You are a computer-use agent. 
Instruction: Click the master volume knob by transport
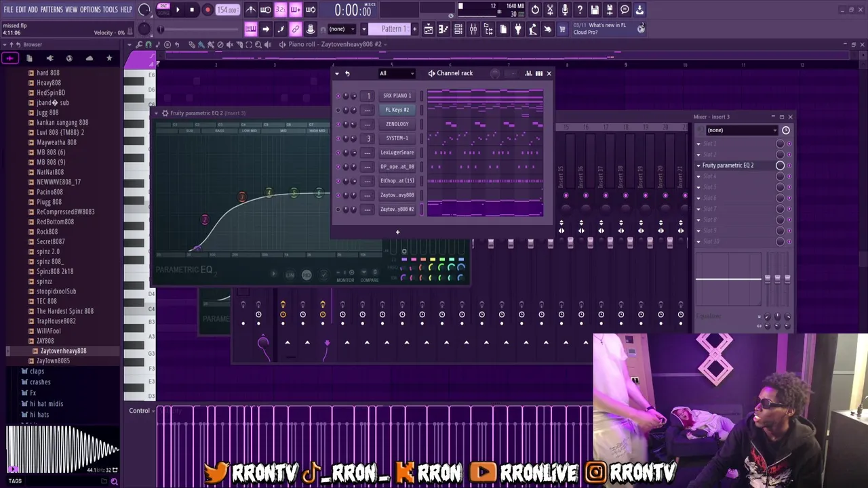(144, 9)
